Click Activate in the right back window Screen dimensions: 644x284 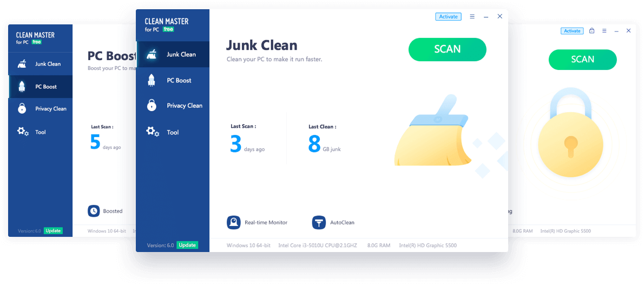point(572,31)
